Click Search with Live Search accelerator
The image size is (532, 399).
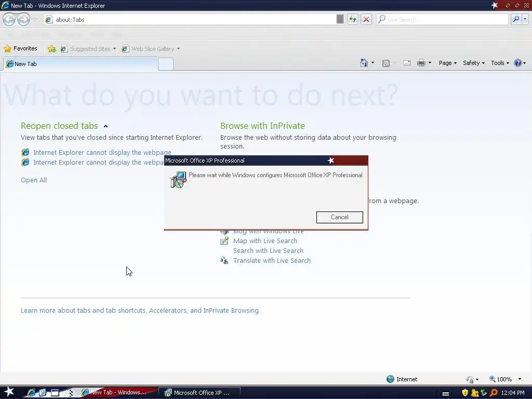coord(268,251)
